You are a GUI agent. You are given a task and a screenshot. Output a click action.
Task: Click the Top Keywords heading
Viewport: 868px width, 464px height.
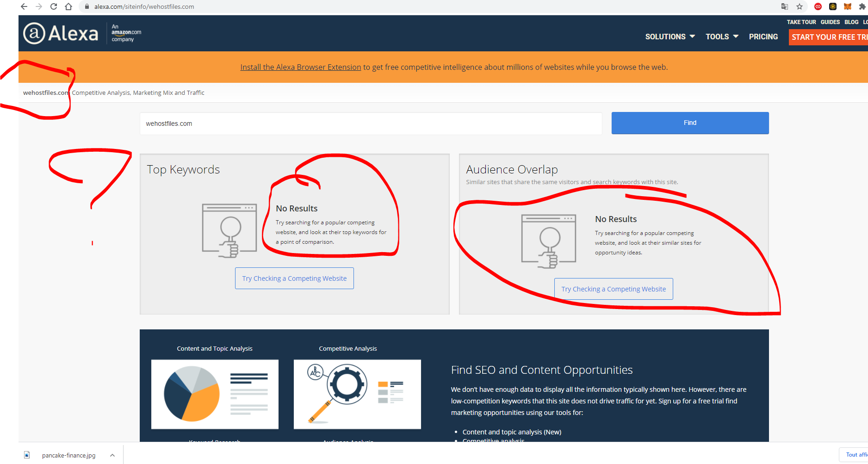pos(183,169)
